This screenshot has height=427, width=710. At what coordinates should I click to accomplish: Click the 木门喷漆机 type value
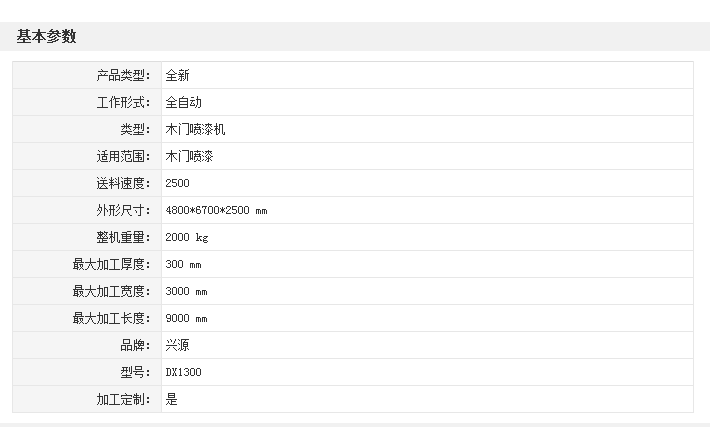190,130
